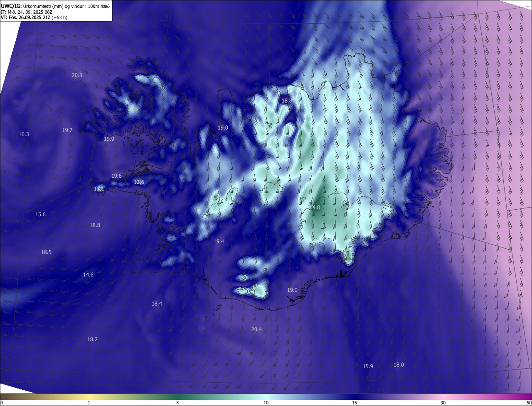Viewport: 532px width, 406px height.
Task: Click the 19.7 value label on the map
Action: point(67,130)
